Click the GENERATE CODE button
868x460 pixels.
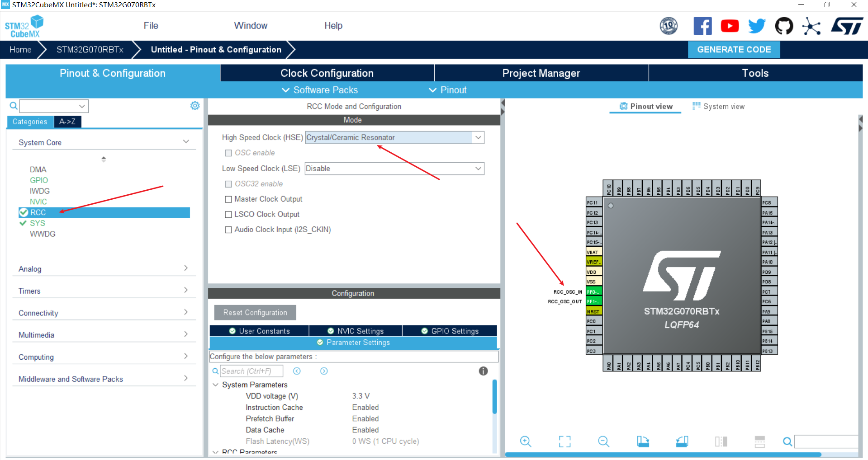[734, 50]
